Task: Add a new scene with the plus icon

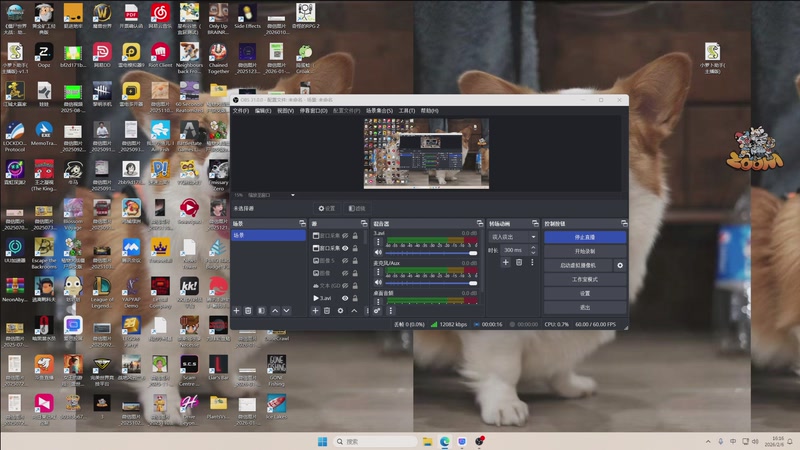Action: [x=236, y=311]
